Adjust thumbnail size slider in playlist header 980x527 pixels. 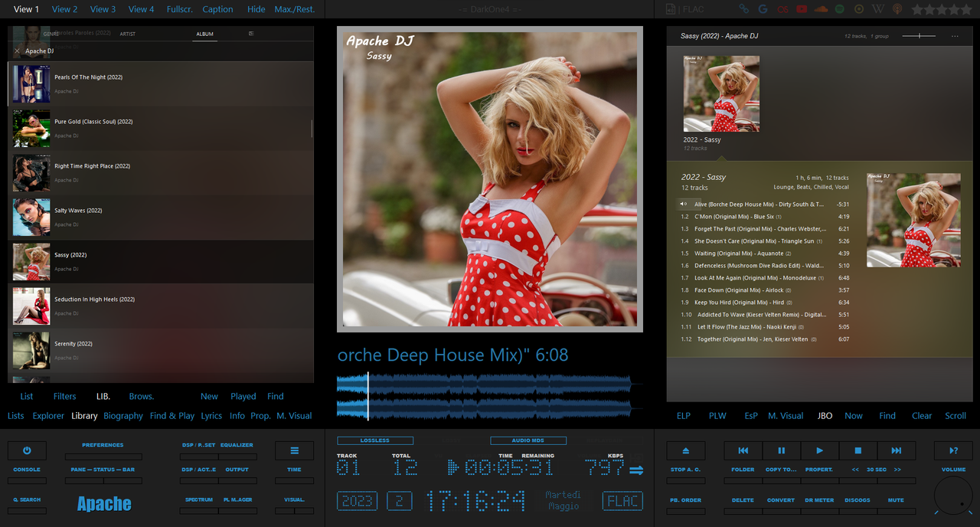[x=919, y=36]
